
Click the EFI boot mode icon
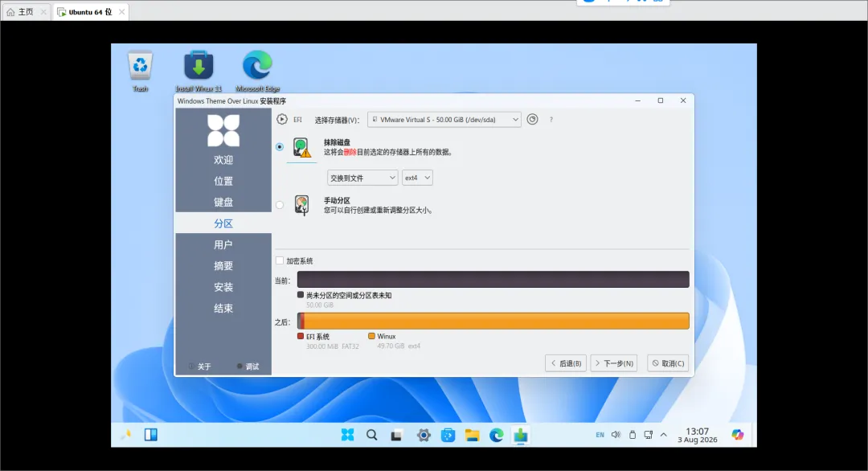tap(282, 119)
